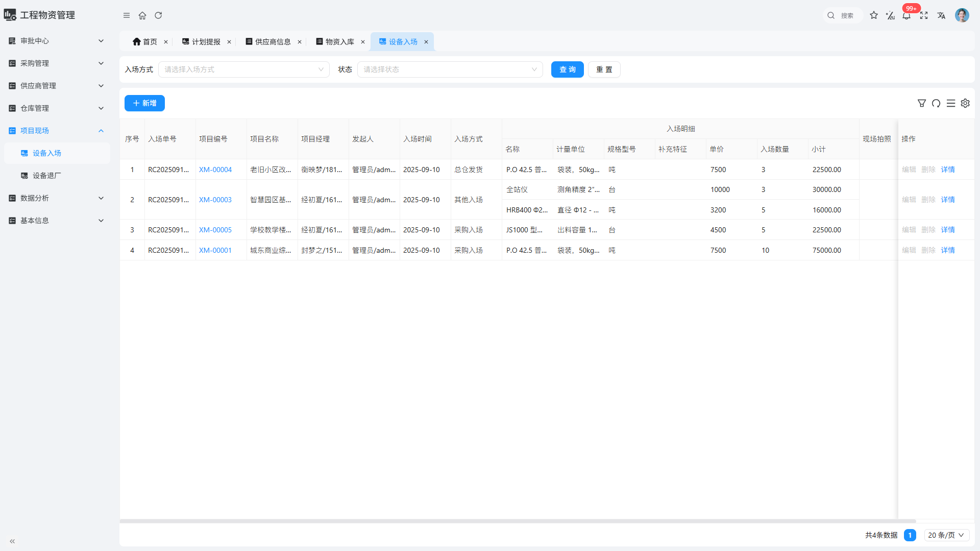Switch to the 物资入库 tab
Viewport: 980px width, 551px height.
click(339, 42)
